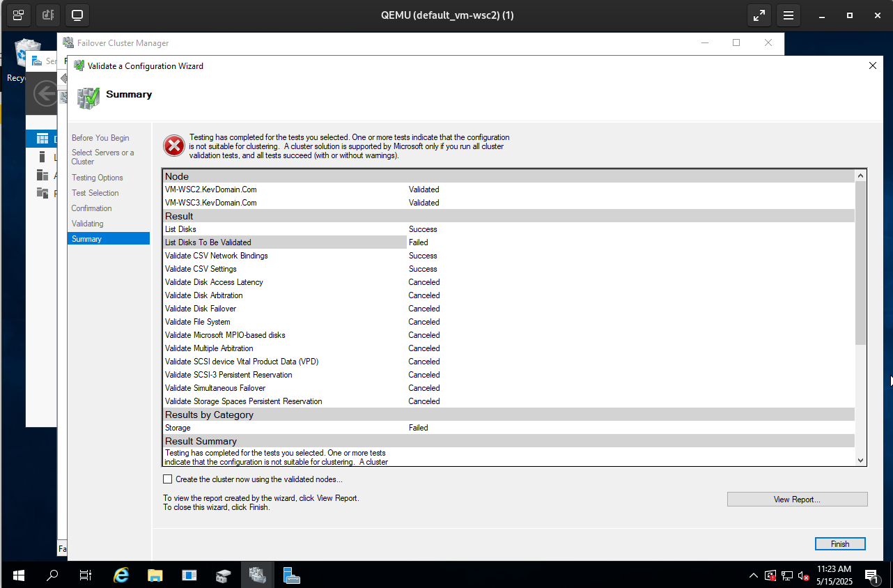893x588 pixels.
Task: Select 'Validate SCSI device Vital Product Data (VPD)' row
Action: (x=508, y=362)
